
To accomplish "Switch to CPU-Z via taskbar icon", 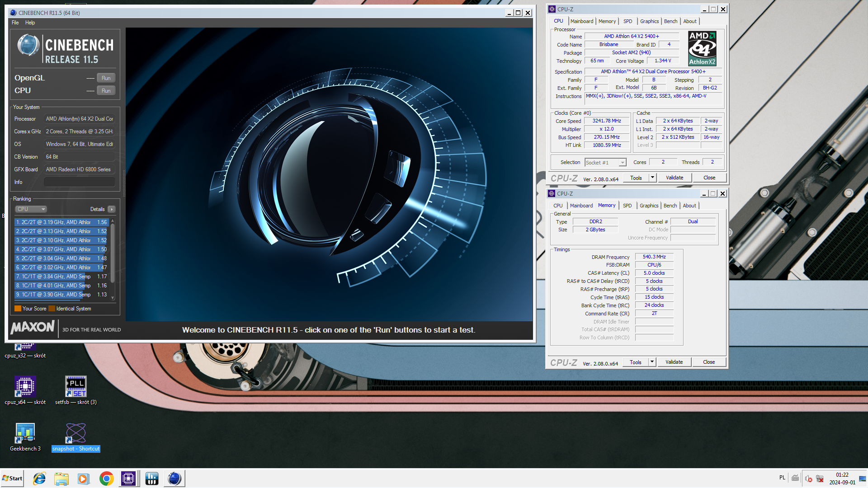I will click(128, 479).
